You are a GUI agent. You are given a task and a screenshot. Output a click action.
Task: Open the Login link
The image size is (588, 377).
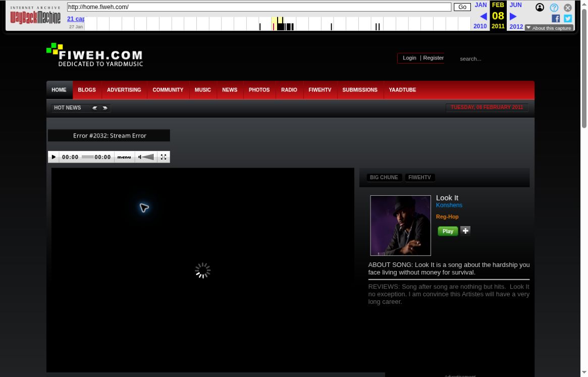click(409, 58)
